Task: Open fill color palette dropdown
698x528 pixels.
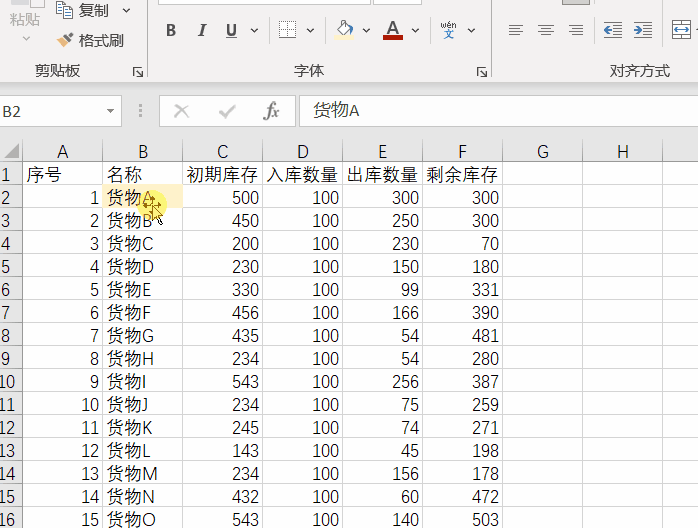Action: tap(366, 31)
